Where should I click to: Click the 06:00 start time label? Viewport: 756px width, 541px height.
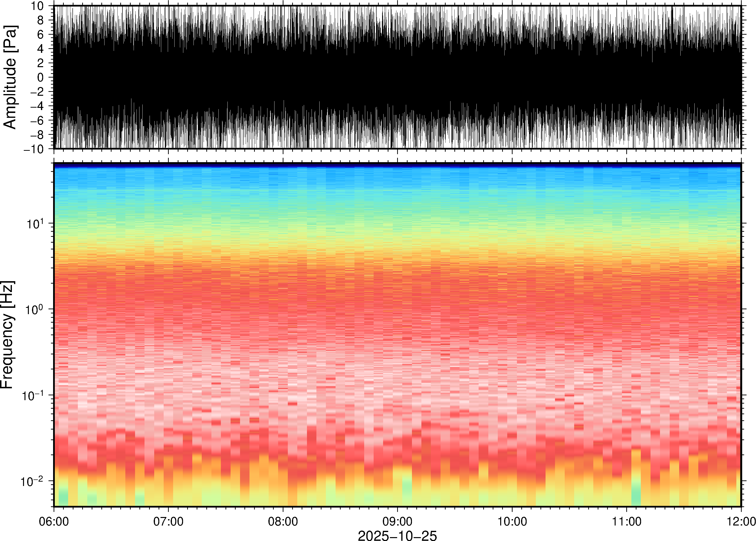54,521
